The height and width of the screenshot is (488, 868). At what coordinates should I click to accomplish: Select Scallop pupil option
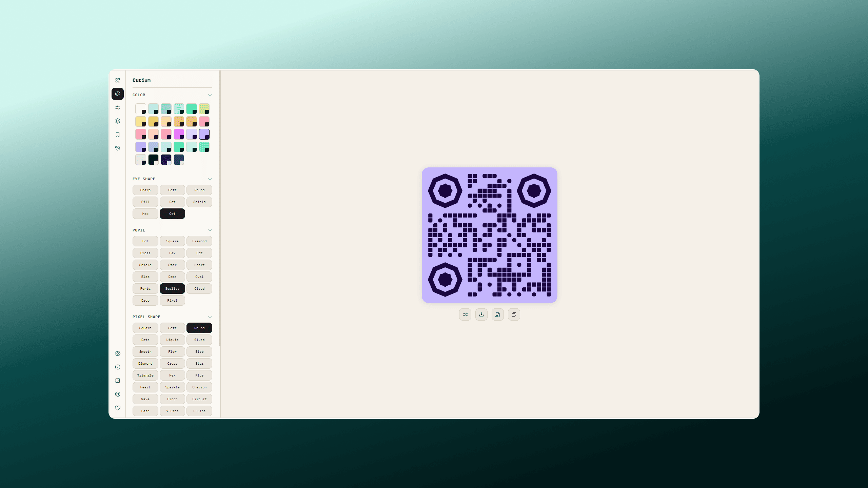coord(172,289)
